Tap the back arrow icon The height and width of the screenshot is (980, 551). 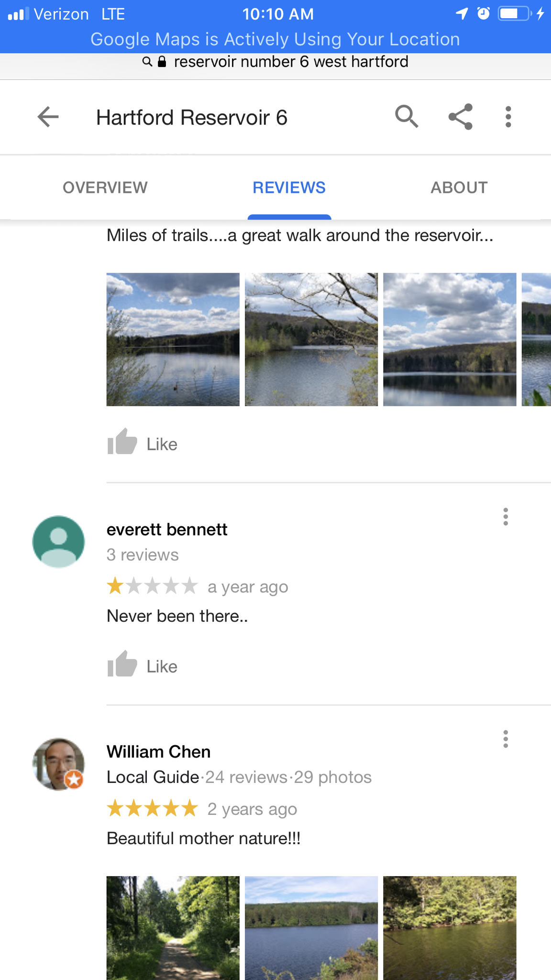[48, 117]
